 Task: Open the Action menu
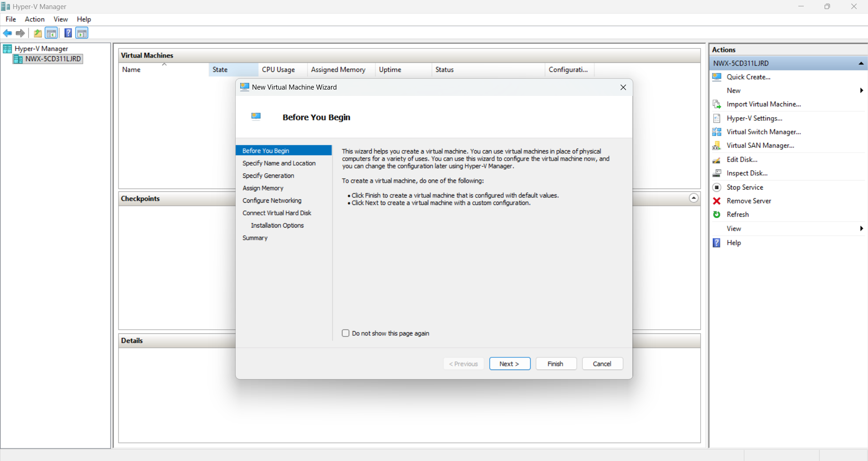(34, 19)
